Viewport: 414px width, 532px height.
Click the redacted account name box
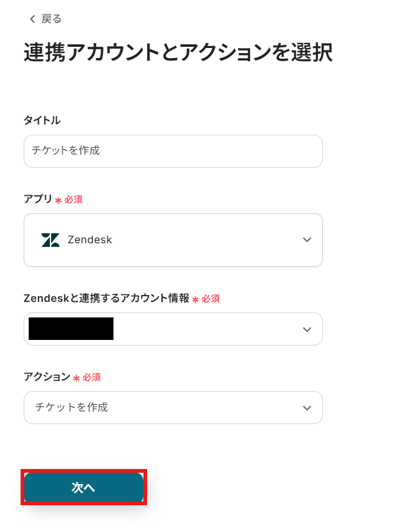click(71, 329)
